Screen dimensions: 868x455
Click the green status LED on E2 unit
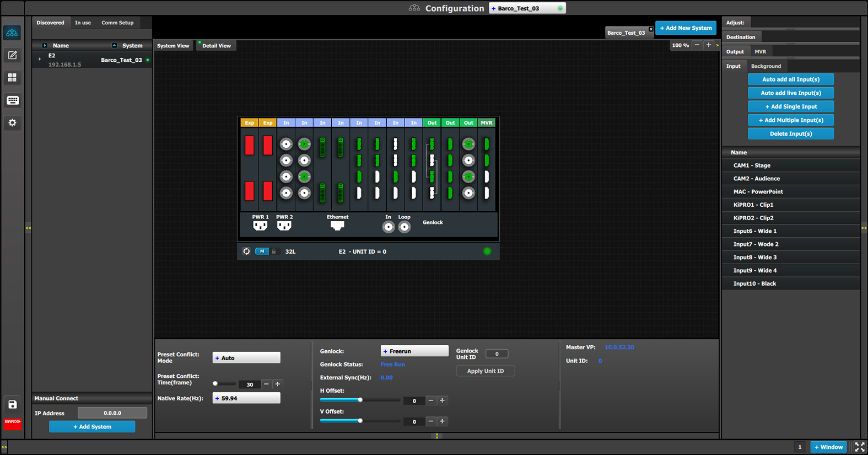(x=487, y=251)
